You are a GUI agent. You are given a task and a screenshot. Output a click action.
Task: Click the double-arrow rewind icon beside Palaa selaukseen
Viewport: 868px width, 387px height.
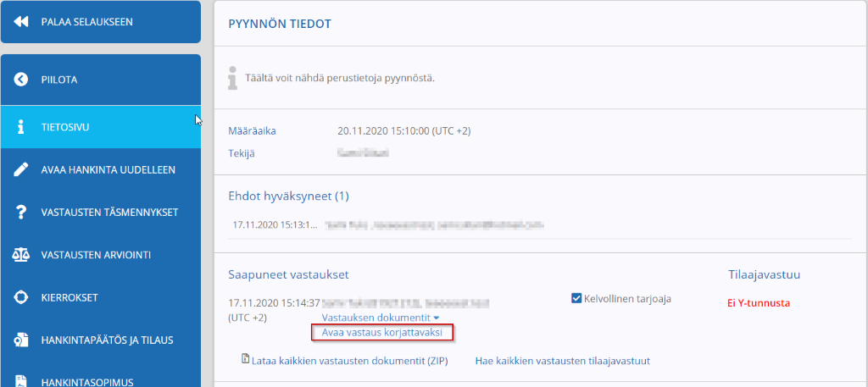[x=21, y=22]
